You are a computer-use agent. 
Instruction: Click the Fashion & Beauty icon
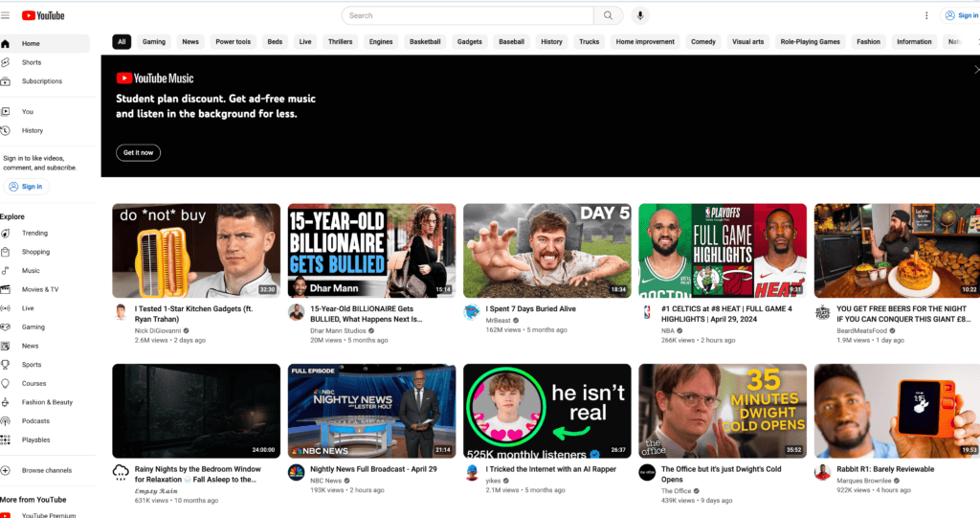click(x=6, y=402)
